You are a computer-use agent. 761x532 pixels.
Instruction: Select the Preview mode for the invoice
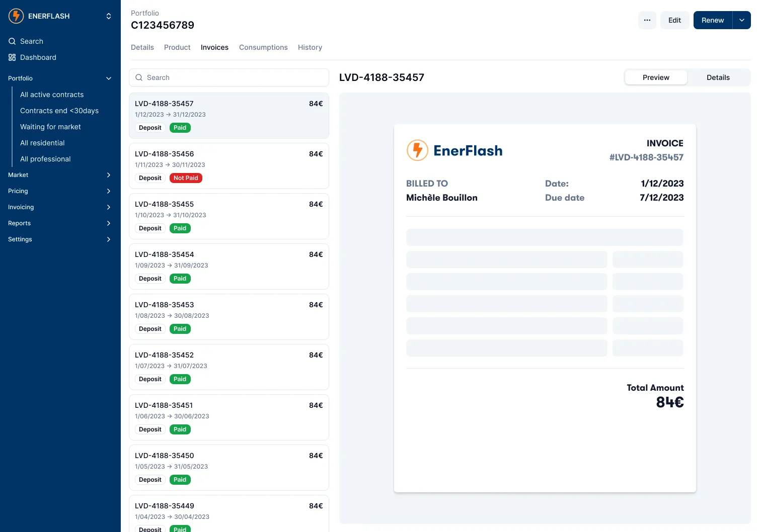pyautogui.click(x=656, y=77)
